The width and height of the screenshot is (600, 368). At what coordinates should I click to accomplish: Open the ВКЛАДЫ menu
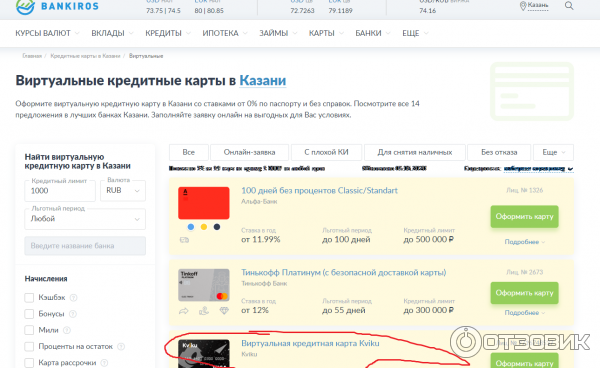click(x=112, y=33)
